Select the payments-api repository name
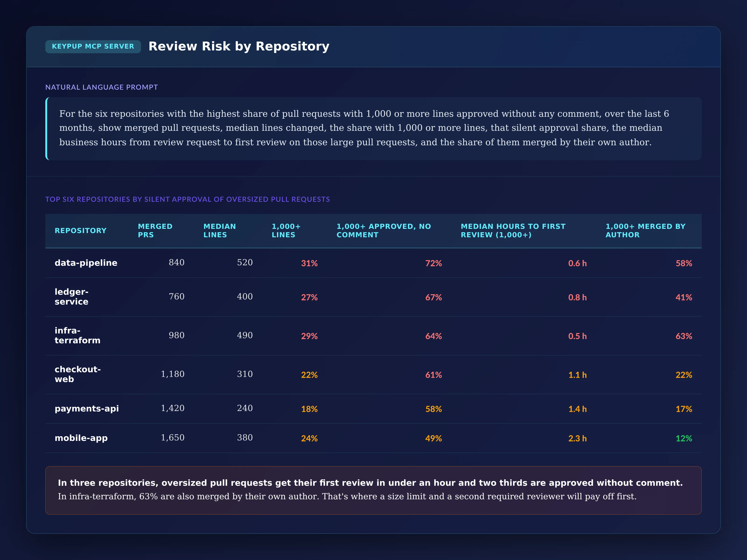 point(87,408)
